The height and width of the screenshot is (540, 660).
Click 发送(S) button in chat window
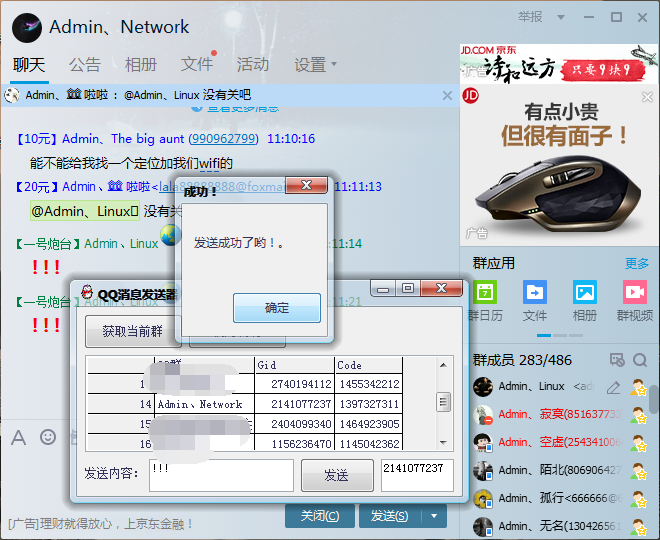coord(390,516)
